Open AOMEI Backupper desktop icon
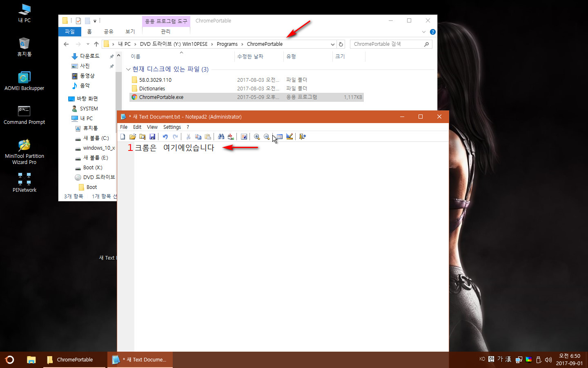Viewport: 588px width, 368px height. coord(24,81)
